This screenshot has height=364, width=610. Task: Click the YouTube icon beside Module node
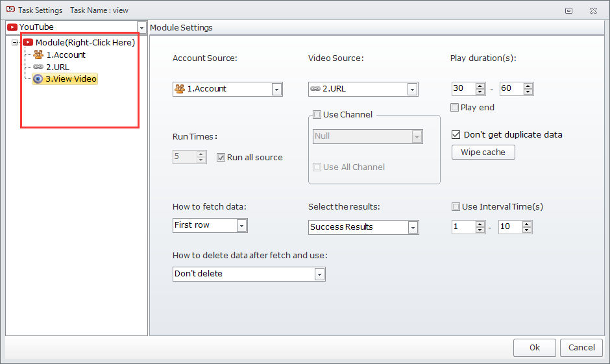pyautogui.click(x=28, y=43)
